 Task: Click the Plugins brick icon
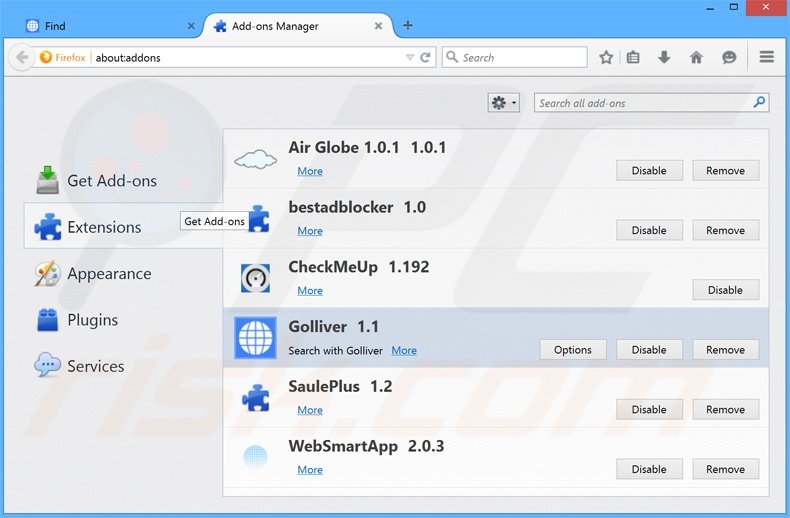pos(47,319)
